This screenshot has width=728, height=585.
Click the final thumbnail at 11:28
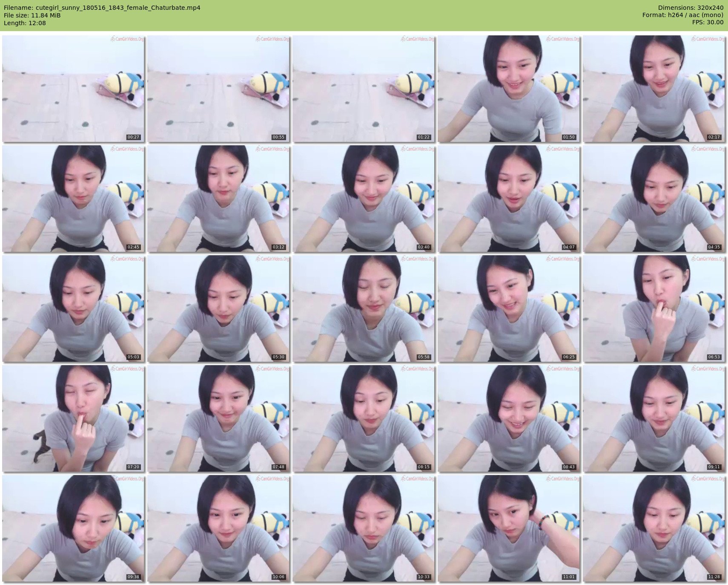(x=654, y=528)
